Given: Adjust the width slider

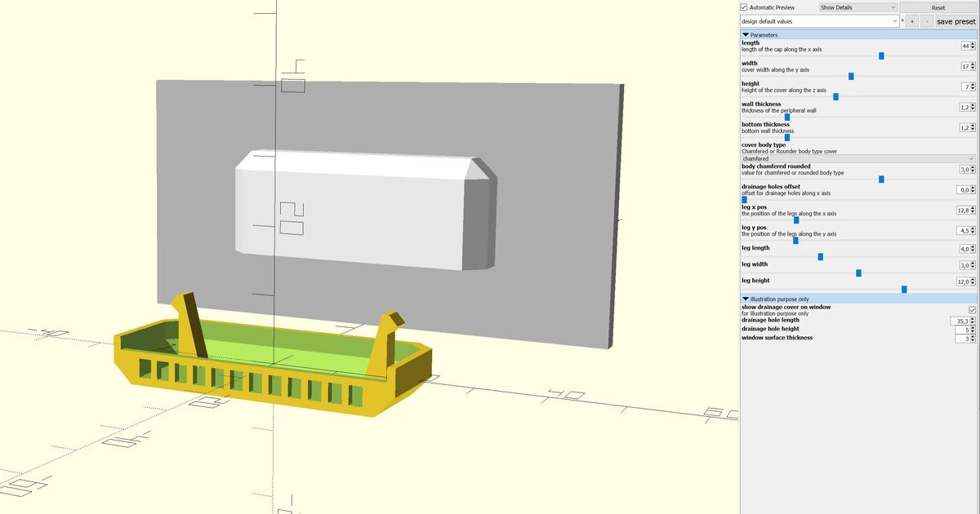Looking at the screenshot, I should click(x=852, y=76).
